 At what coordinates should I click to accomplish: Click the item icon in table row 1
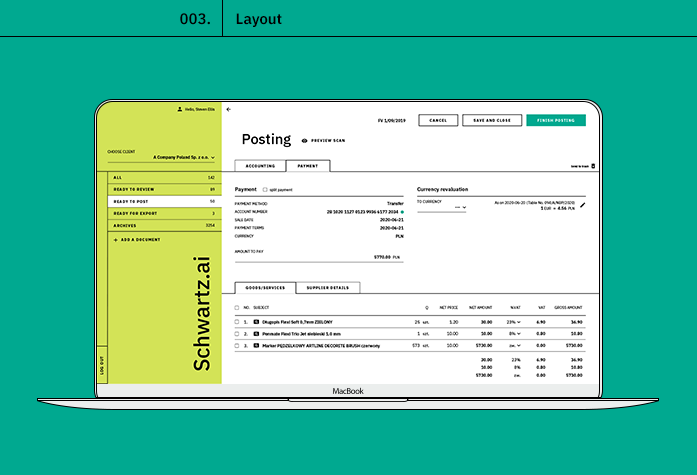click(256, 322)
